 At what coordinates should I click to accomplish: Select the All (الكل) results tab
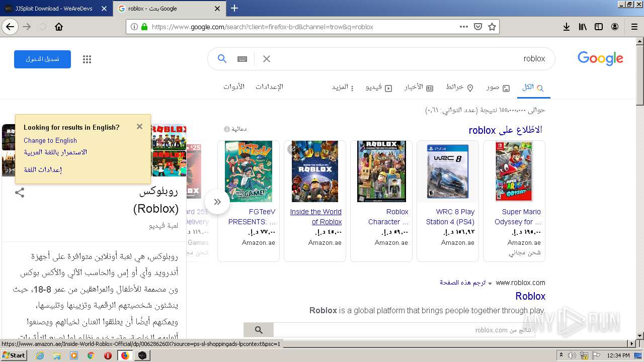pyautogui.click(x=533, y=87)
